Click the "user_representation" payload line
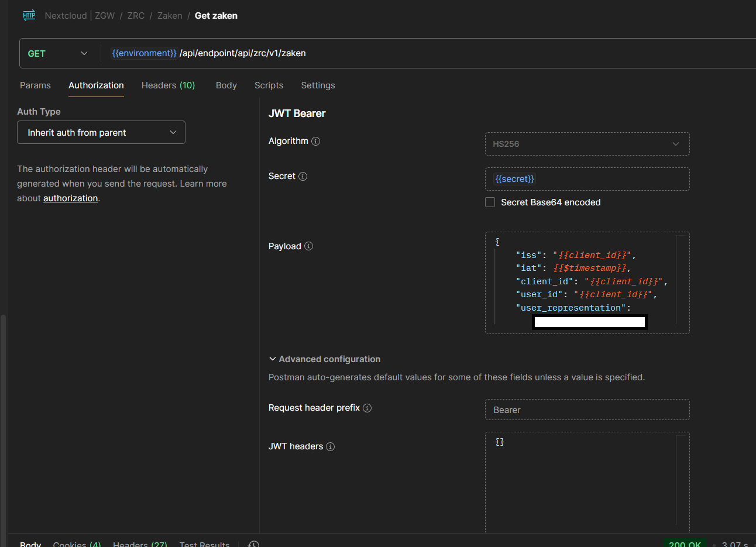This screenshot has height=547, width=756. click(573, 308)
